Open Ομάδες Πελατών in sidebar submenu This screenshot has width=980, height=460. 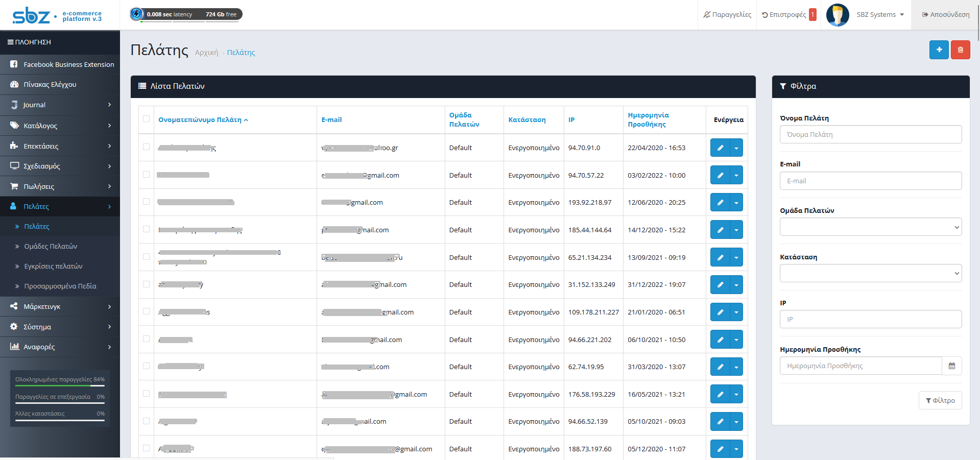[x=51, y=247]
